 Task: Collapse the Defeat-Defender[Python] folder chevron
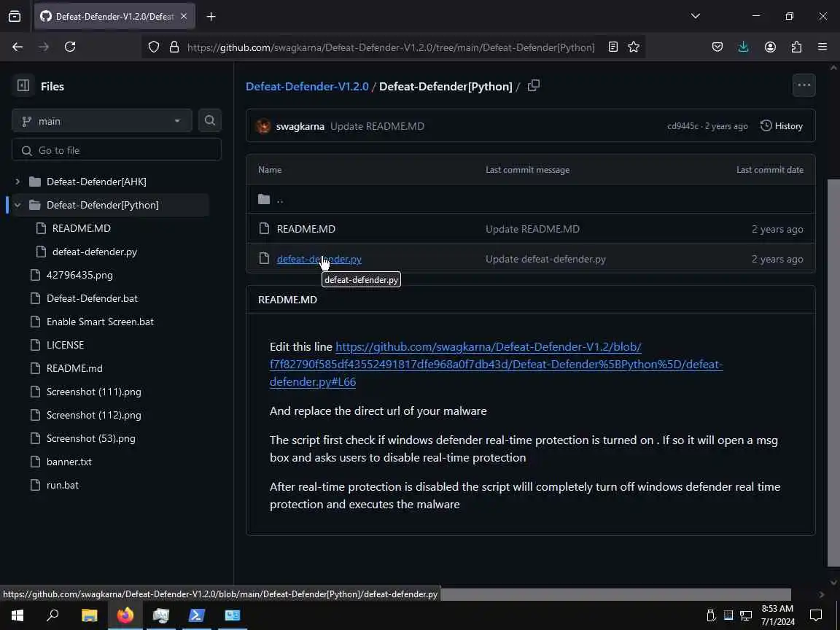(x=17, y=205)
